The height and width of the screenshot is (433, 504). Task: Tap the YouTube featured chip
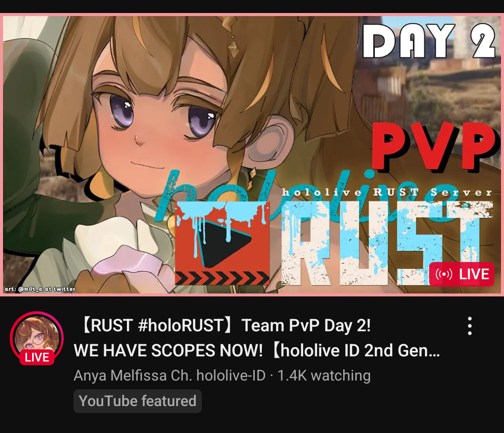click(138, 401)
